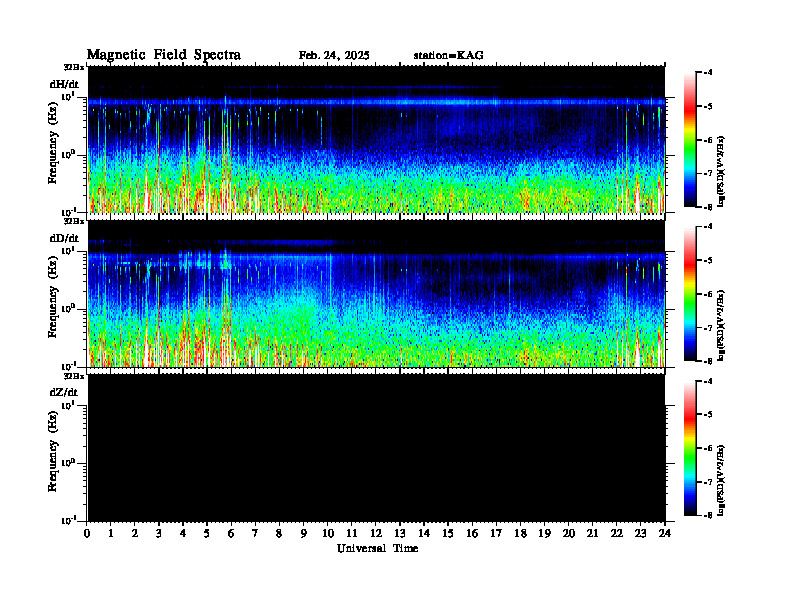This screenshot has width=792, height=612.
Task: Click the log PSD label beside dD/dt colorbar
Action: point(721,326)
